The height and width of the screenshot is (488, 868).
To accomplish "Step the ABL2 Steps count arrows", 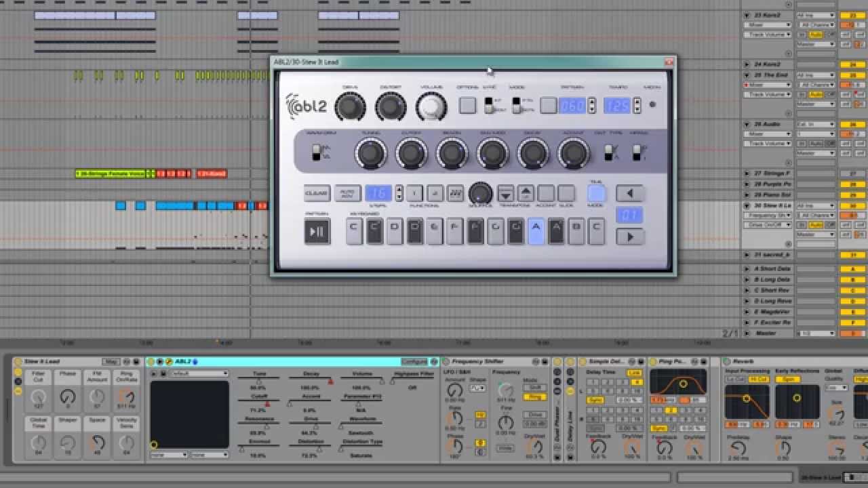I will click(x=399, y=193).
